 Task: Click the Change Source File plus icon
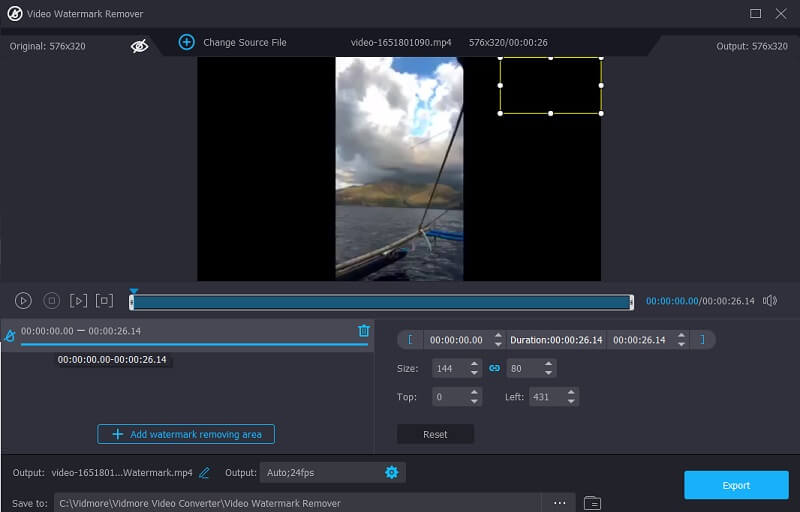(x=186, y=42)
